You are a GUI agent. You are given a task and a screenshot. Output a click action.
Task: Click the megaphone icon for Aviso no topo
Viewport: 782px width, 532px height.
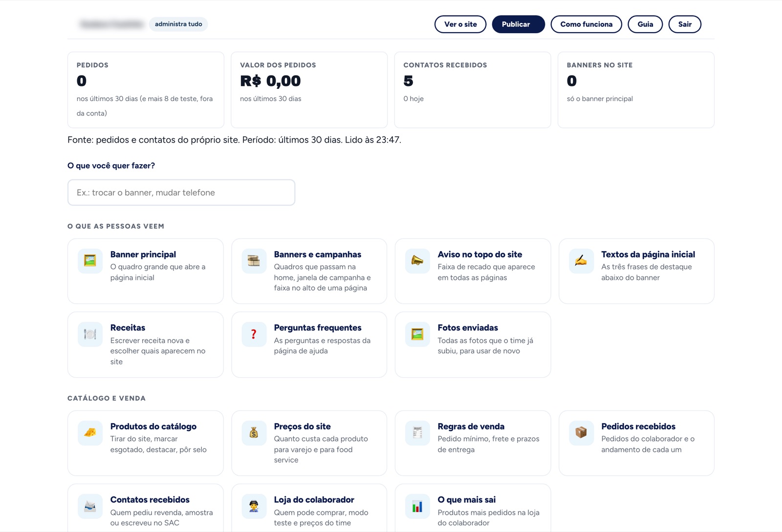coord(417,260)
